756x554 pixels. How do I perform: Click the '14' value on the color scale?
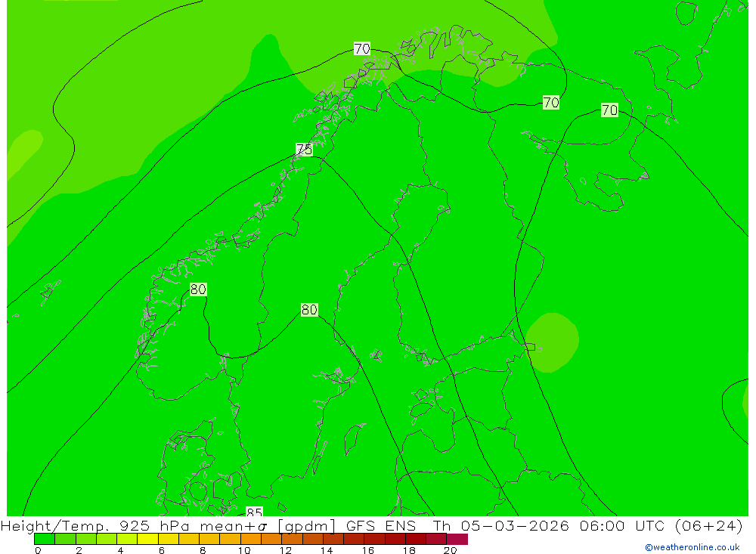point(327,550)
